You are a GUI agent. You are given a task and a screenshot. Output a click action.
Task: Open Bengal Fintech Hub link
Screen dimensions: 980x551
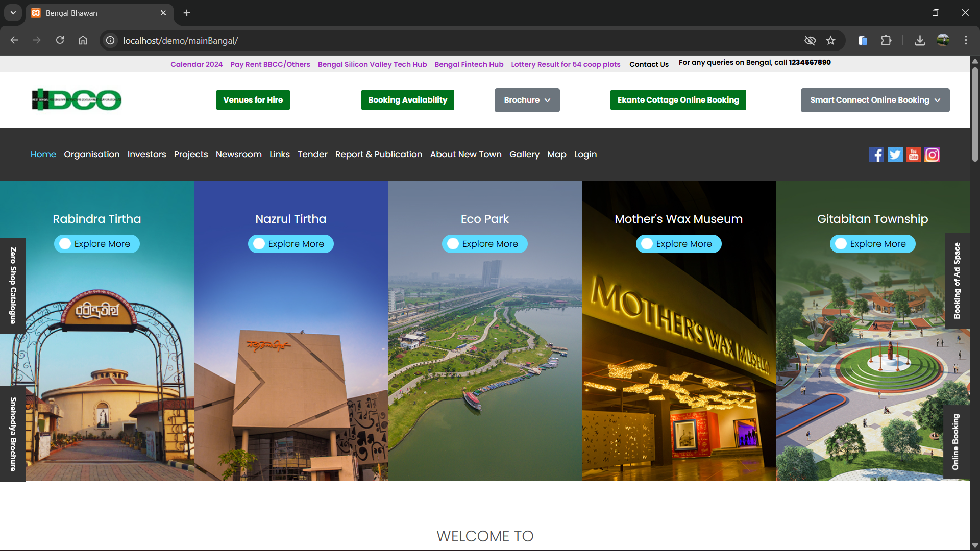click(469, 64)
